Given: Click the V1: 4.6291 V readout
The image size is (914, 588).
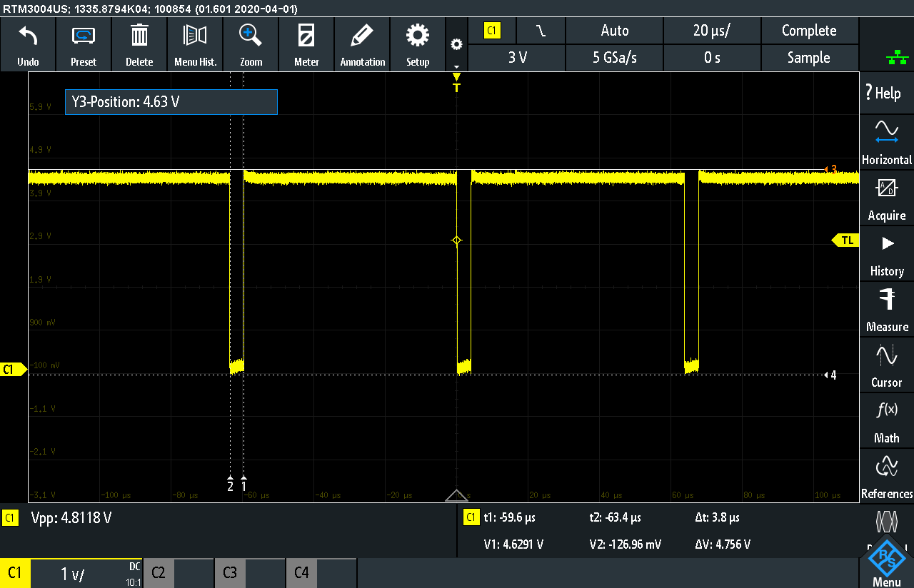Looking at the screenshot, I should pyautogui.click(x=514, y=544).
